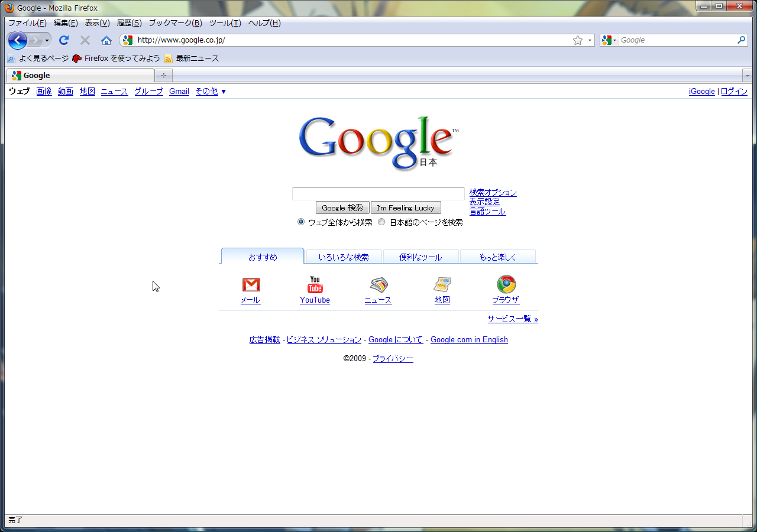Click the 広告掲載 footer link
This screenshot has height=532, width=757.
(x=265, y=339)
